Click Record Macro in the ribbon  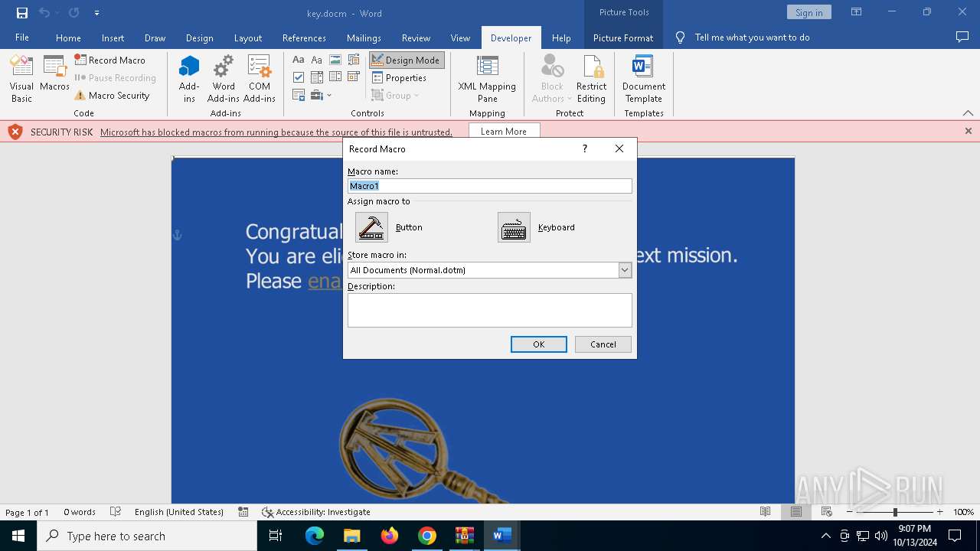click(x=109, y=60)
